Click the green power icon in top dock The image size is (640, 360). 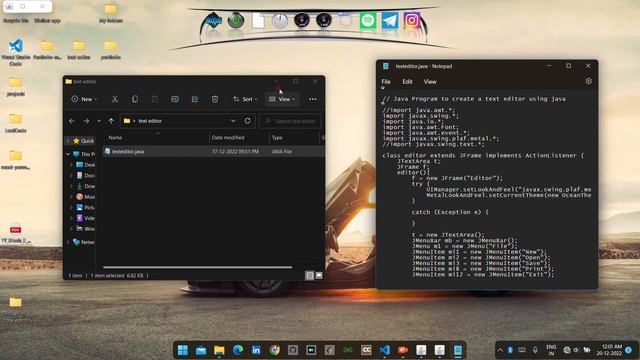click(x=236, y=20)
